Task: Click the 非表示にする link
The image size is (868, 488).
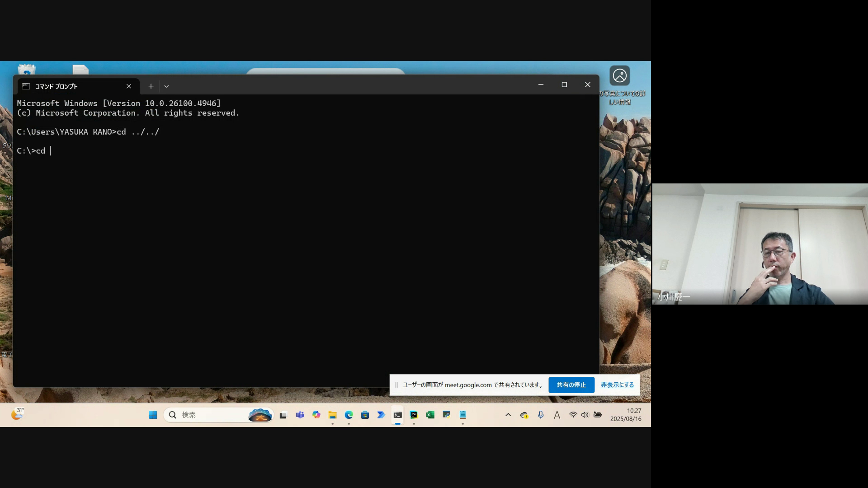Action: tap(617, 385)
